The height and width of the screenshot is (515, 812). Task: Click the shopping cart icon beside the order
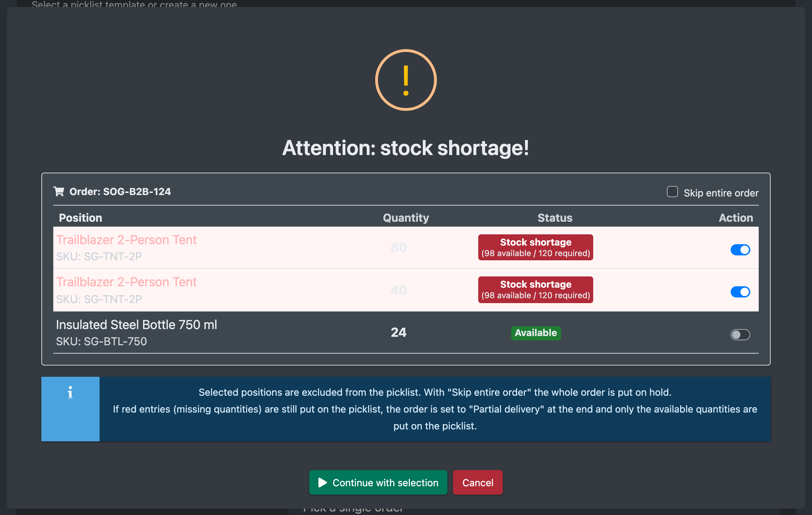point(59,192)
